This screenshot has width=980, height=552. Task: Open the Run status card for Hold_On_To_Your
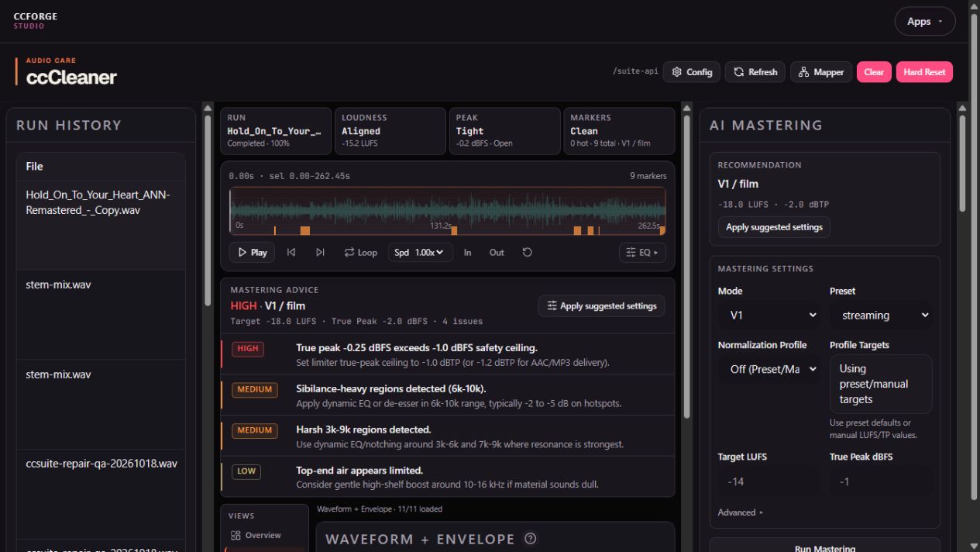276,131
